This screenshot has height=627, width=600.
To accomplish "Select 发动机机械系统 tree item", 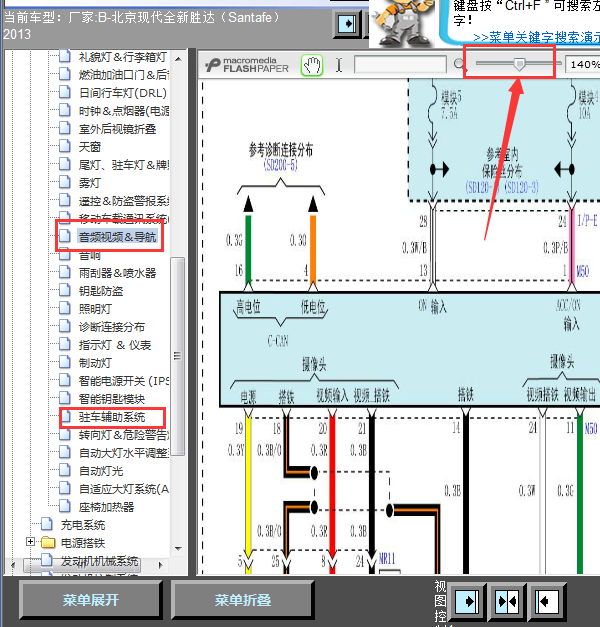I will point(99,561).
